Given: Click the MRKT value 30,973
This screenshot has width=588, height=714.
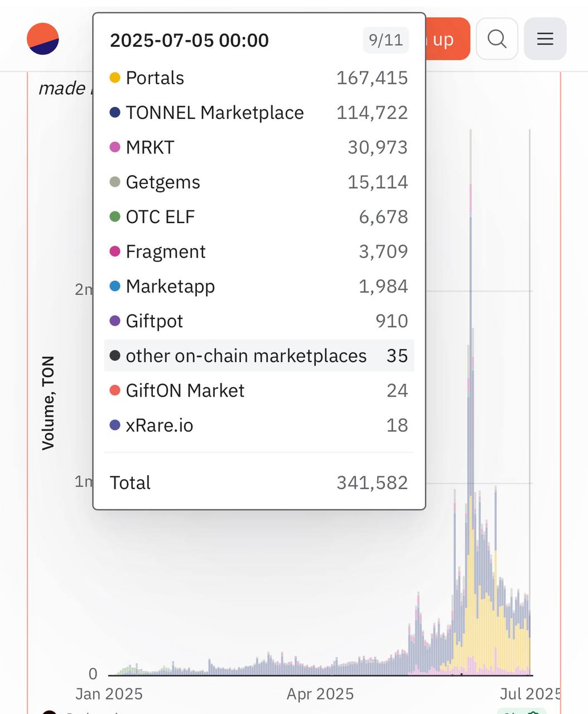Looking at the screenshot, I should coord(378,147).
